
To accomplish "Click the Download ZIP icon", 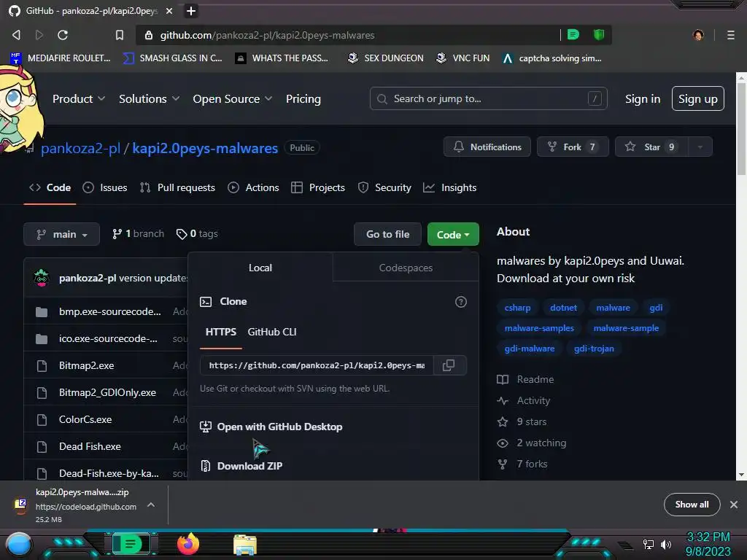I will [x=205, y=466].
